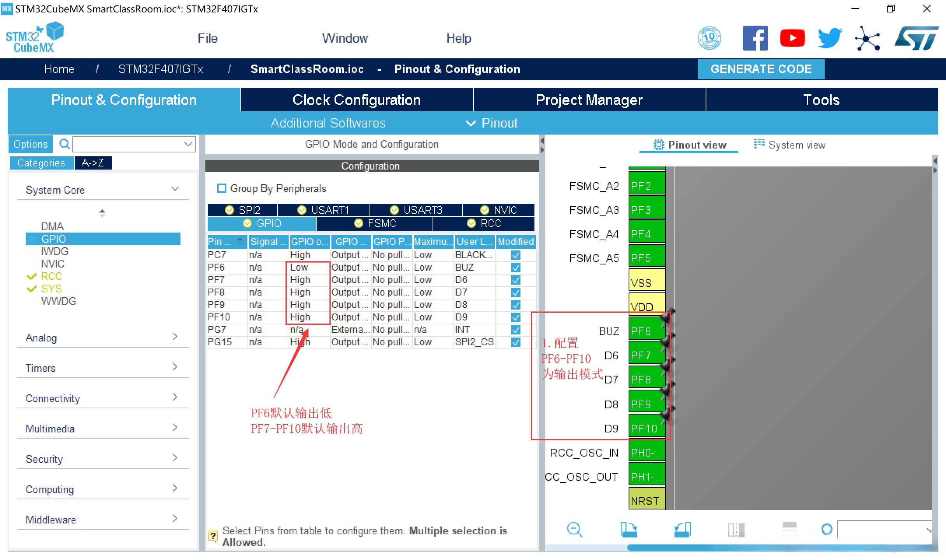The width and height of the screenshot is (946, 560).
Task: Zoom out the pinout chip view
Action: click(x=574, y=529)
